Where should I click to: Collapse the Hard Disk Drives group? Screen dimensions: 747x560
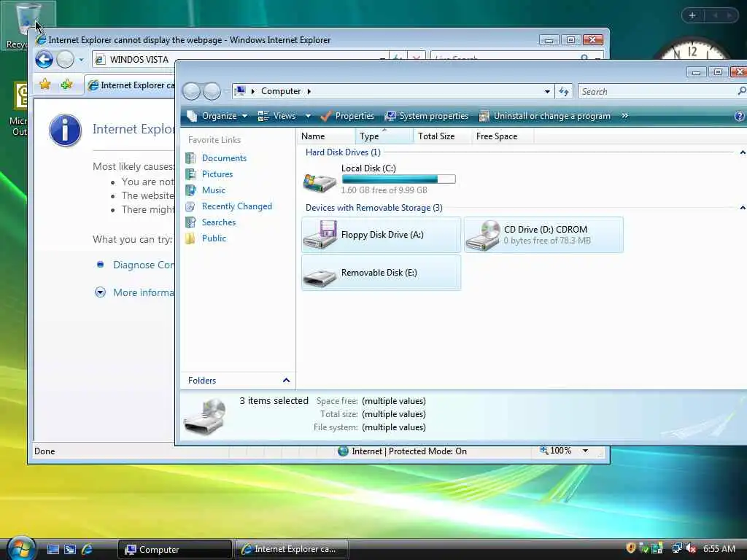(742, 152)
